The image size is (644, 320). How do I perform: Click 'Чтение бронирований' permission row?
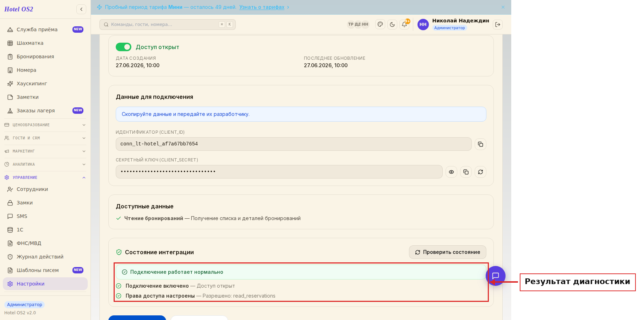tap(208, 218)
